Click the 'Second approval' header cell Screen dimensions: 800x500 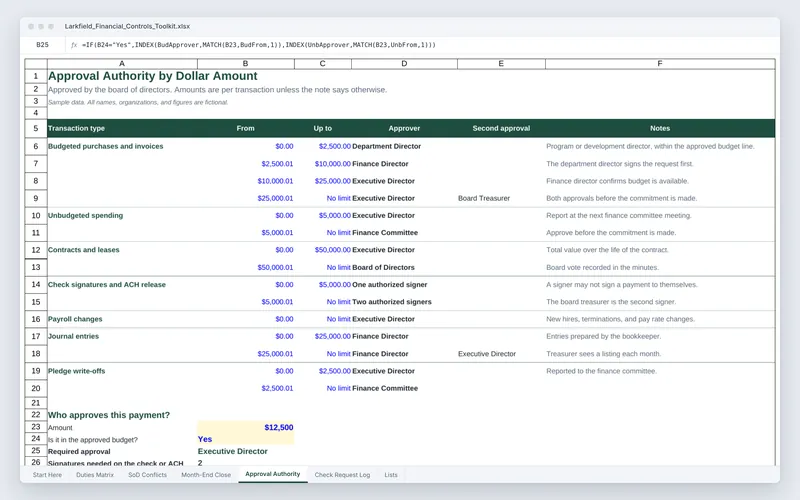pyautogui.click(x=501, y=128)
